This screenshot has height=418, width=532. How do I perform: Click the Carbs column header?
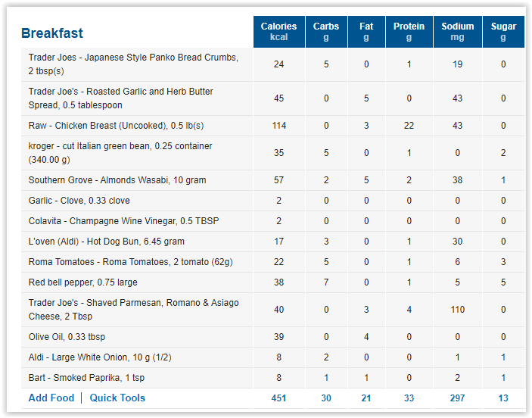pyautogui.click(x=326, y=32)
